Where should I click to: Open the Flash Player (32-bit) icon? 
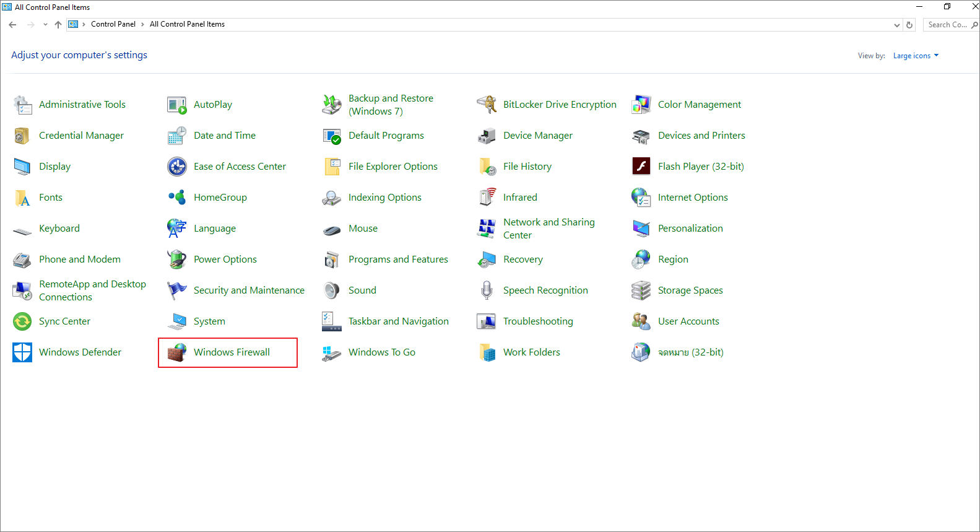(641, 167)
